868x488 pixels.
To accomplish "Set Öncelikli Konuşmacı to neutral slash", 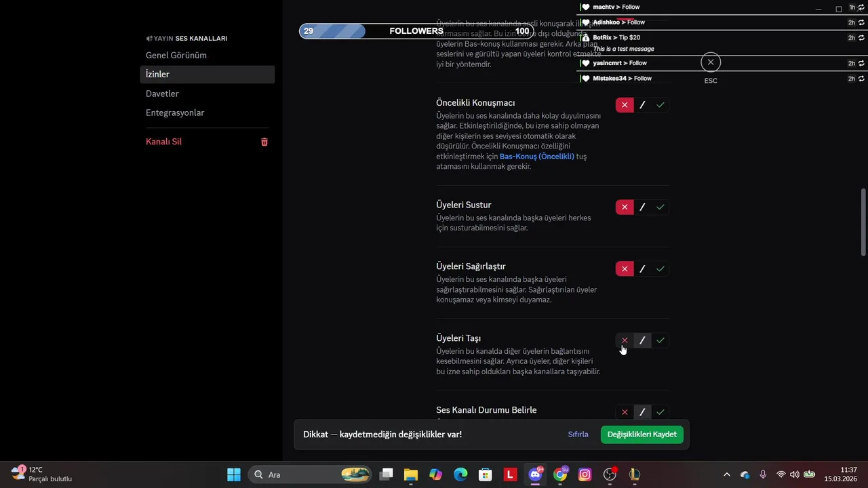I will coord(642,105).
